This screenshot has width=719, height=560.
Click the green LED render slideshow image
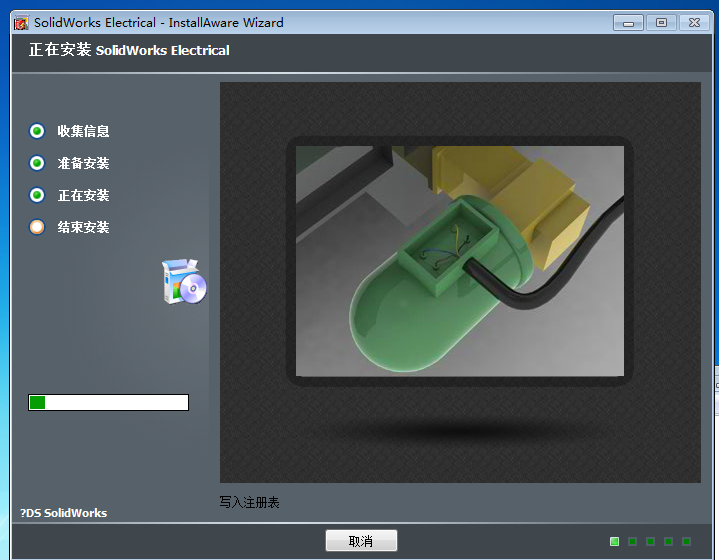pos(459,261)
